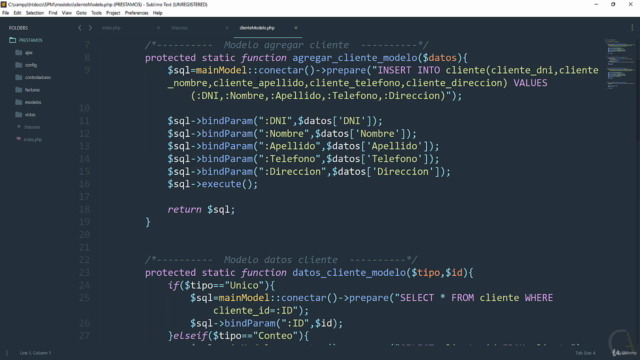Viewport: 640px width, 360px height.
Task: Click the vistas folder icon
Action: tap(18, 114)
